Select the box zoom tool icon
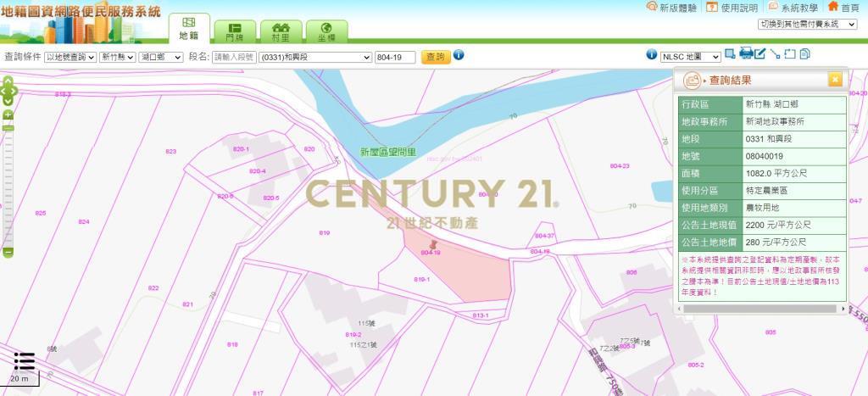Screen dimensions: 868x396 pos(731,54)
